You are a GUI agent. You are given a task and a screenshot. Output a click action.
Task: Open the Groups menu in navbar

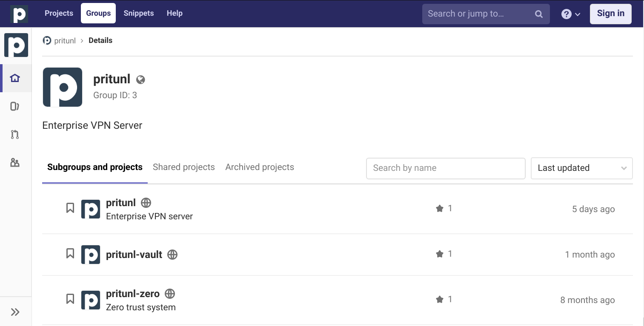[98, 13]
